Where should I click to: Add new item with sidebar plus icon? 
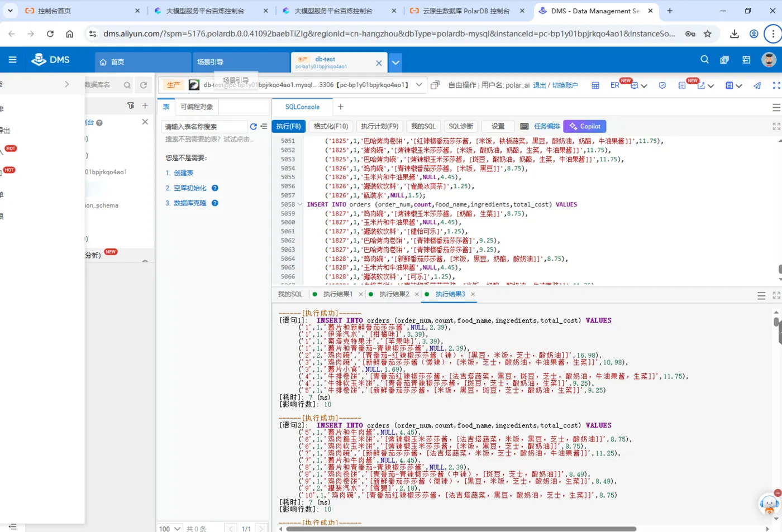[145, 106]
